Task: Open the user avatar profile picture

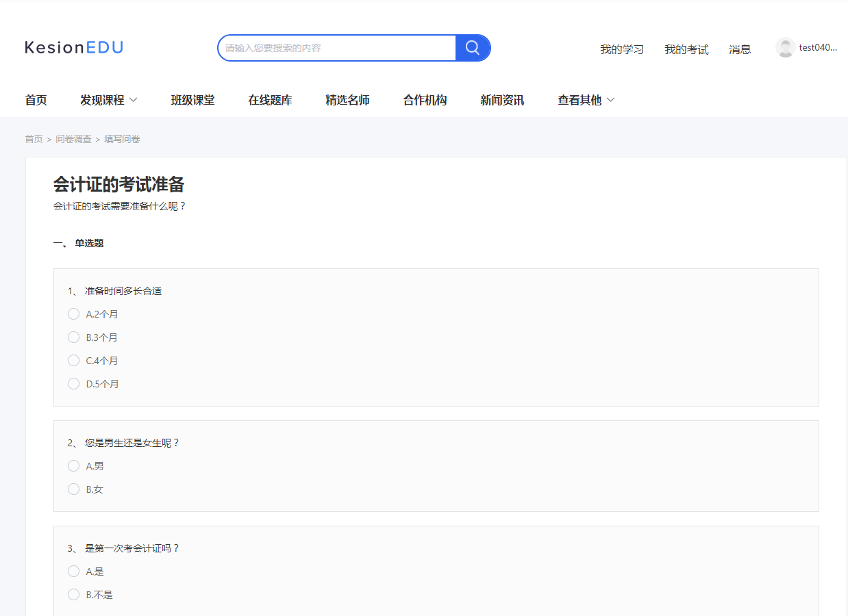Action: pos(785,47)
